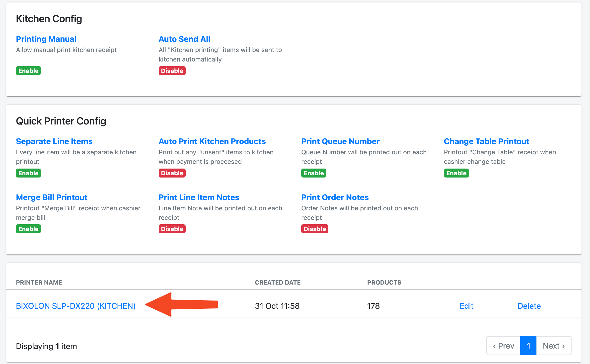The height and width of the screenshot is (364, 590).
Task: Toggle the Enable badge under Printing Manual
Action: 28,71
